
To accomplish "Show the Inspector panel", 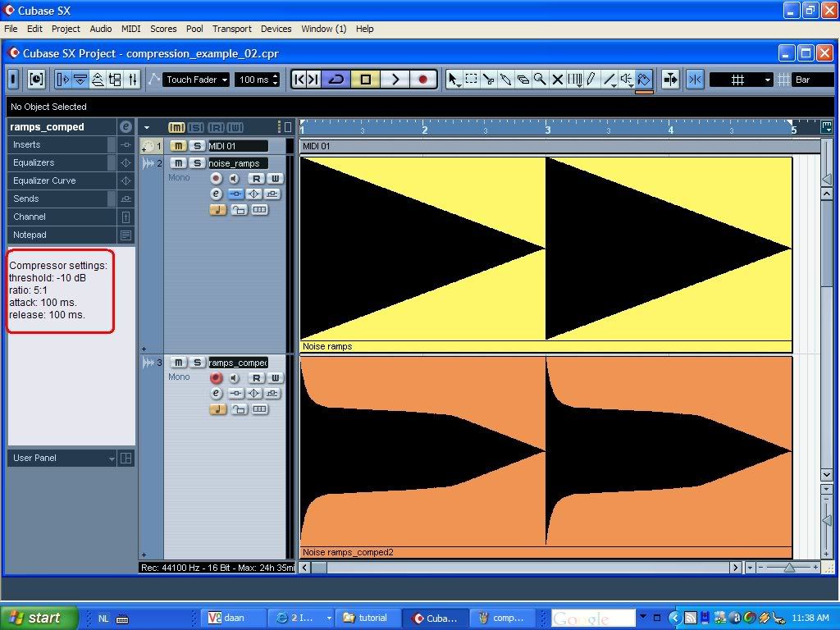I will [62, 80].
